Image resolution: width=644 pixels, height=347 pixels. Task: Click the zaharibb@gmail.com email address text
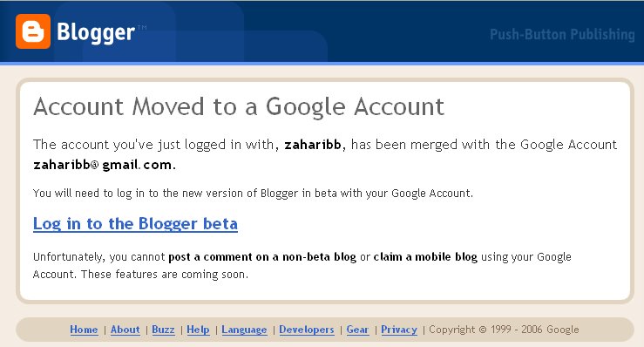(x=105, y=165)
